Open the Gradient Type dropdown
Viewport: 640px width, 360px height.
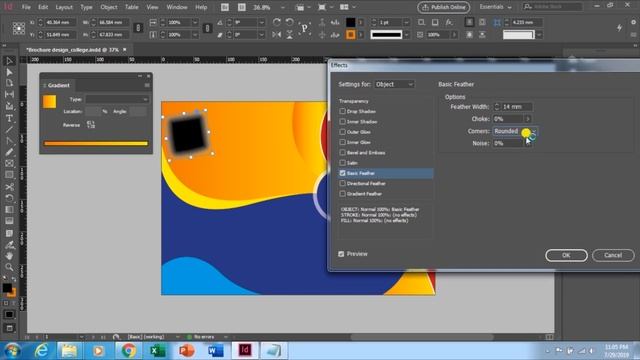coord(117,99)
